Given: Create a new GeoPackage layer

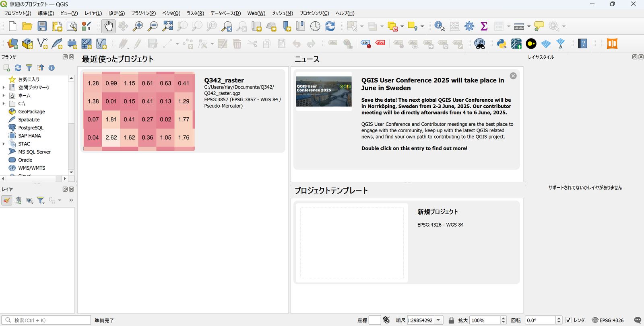Looking at the screenshot, I should pyautogui.click(x=27, y=43).
